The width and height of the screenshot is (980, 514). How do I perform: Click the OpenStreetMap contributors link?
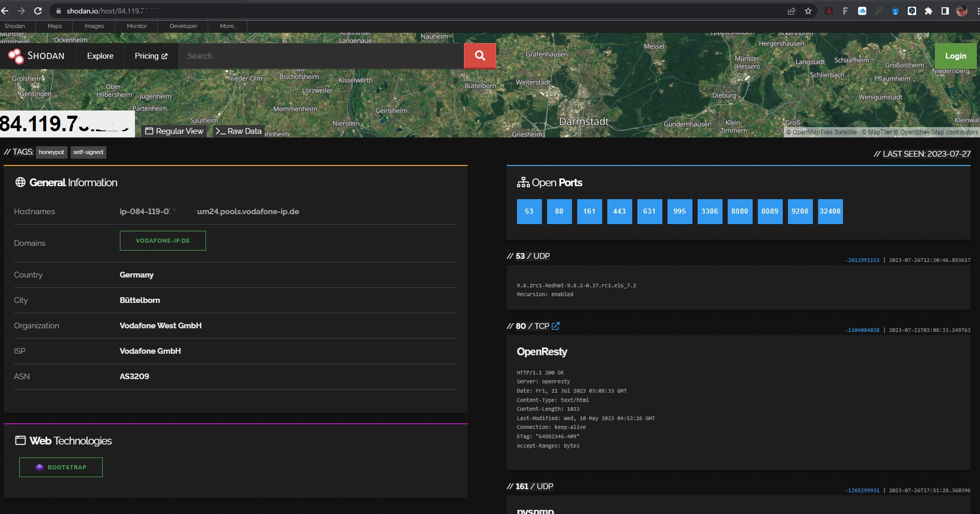[936, 132]
